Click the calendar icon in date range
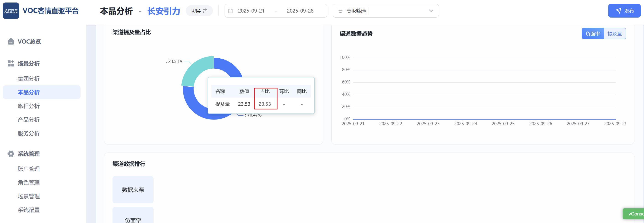 [x=230, y=11]
